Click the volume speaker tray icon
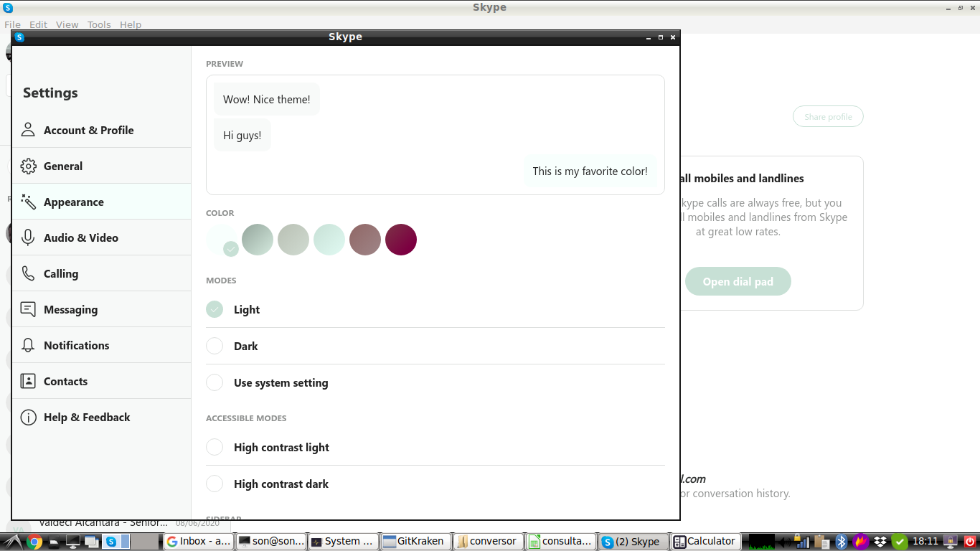Viewport: 980px width, 551px height. 785,542
